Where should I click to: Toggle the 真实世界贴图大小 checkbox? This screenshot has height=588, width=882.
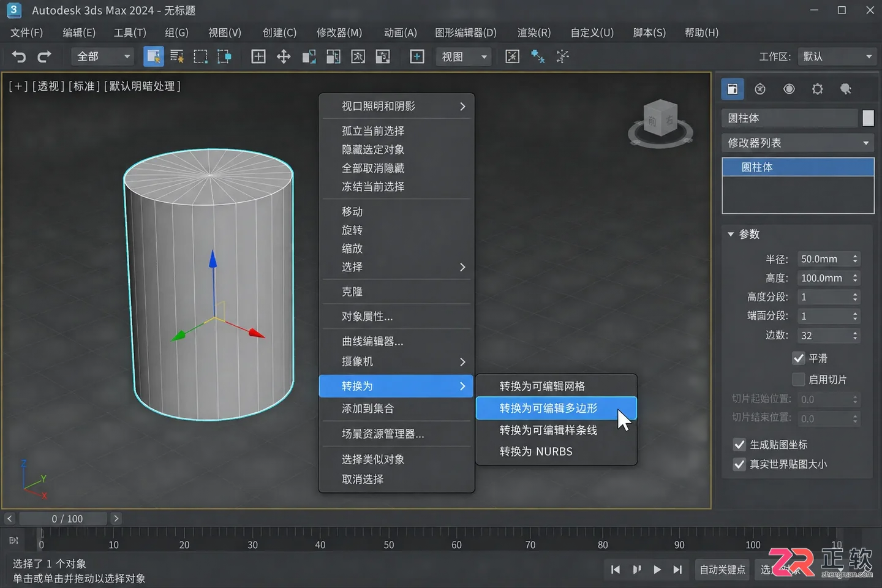coord(739,464)
